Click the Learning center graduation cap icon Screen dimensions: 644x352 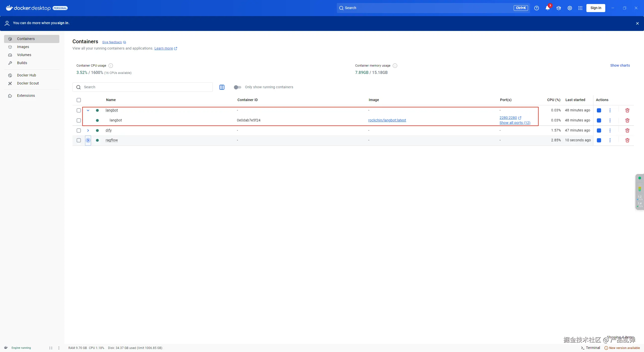pyautogui.click(x=559, y=8)
